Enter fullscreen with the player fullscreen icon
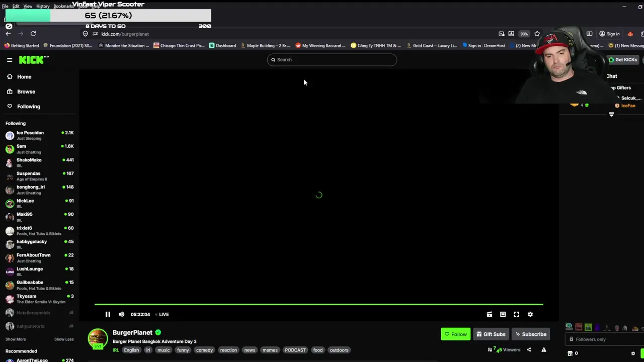The height and width of the screenshot is (362, 644). point(516,314)
